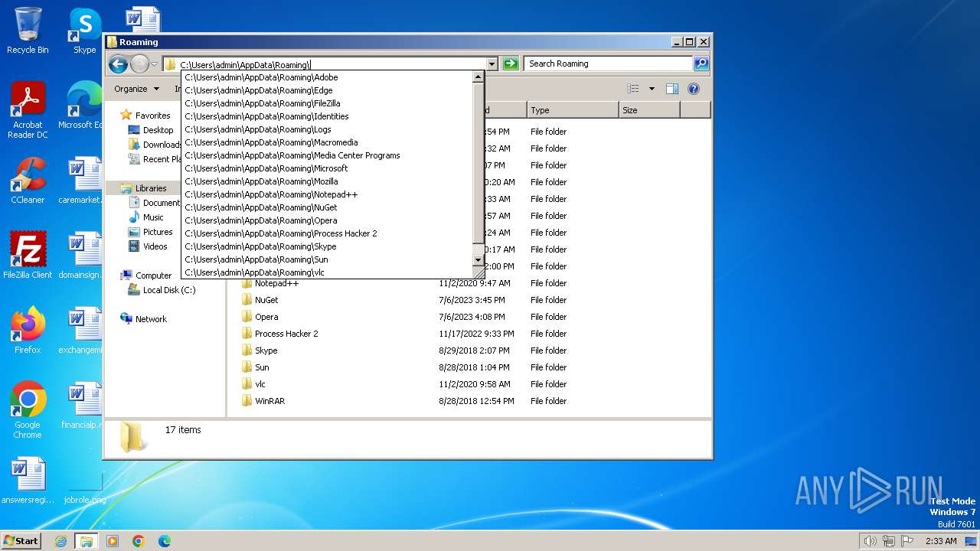
Task: Collapse the address bar dropdown list
Action: [492, 64]
